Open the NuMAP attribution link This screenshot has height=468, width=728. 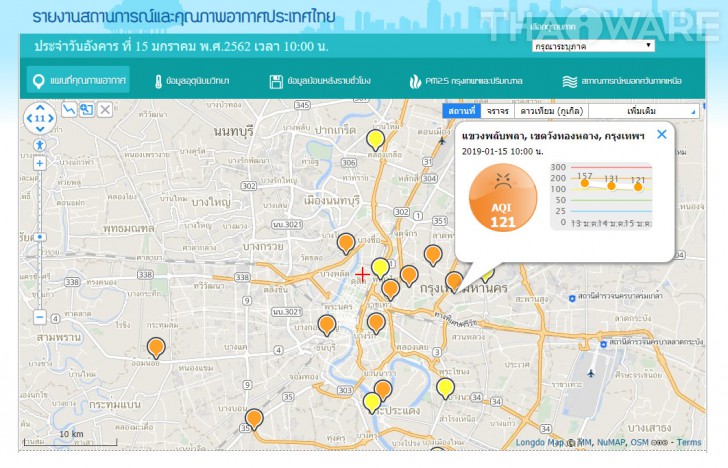611,442
